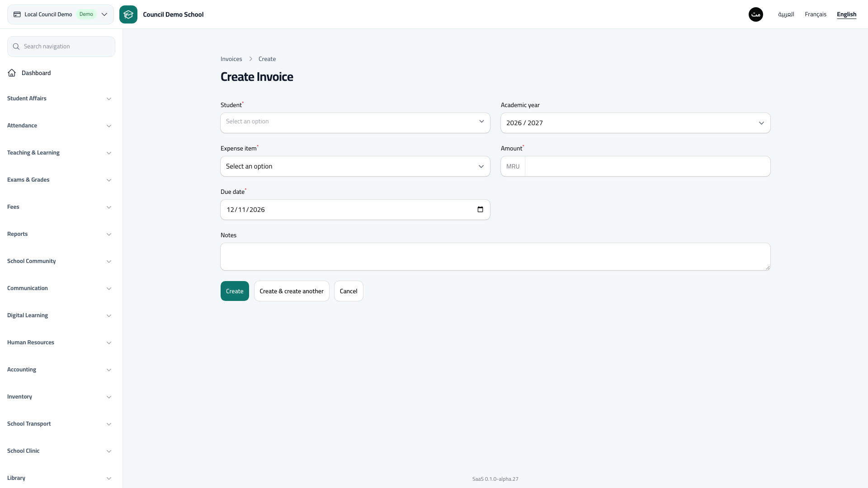Click the search magnifier icon in navigation
The image size is (868, 488).
coord(16,47)
